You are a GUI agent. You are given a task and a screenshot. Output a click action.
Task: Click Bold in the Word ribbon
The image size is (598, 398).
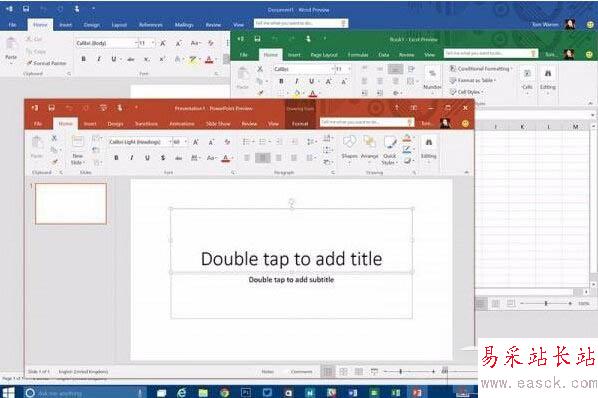(x=84, y=59)
